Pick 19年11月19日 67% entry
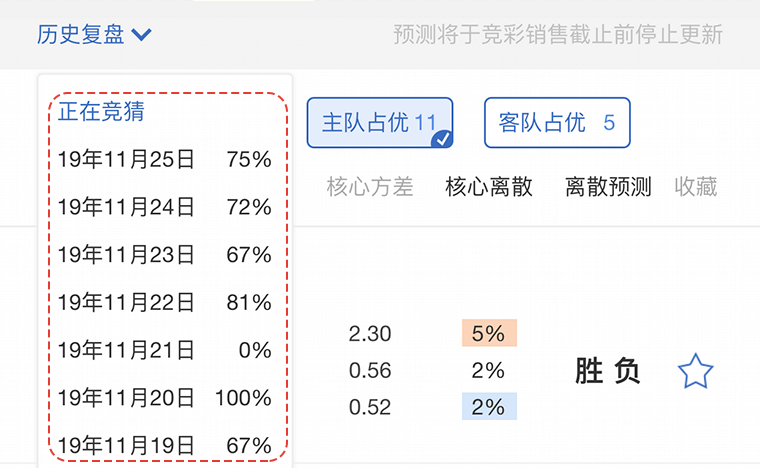Screen dimensions: 760x468 coord(165,444)
